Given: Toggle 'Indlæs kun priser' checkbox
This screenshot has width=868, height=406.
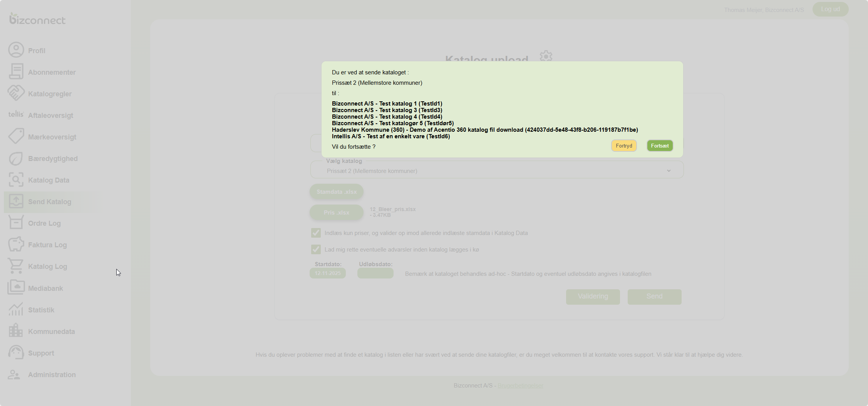Looking at the screenshot, I should click(x=316, y=233).
